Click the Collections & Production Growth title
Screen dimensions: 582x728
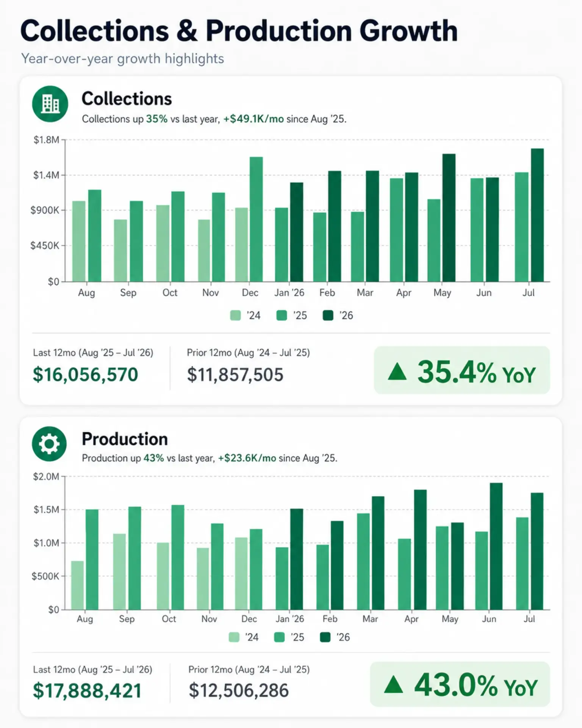click(x=239, y=31)
